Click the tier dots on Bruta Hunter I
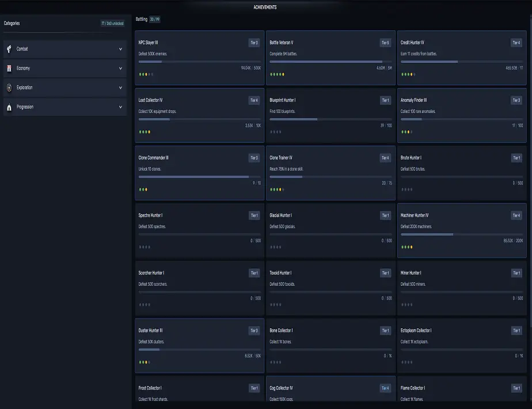This screenshot has height=409, width=532. tap(407, 190)
